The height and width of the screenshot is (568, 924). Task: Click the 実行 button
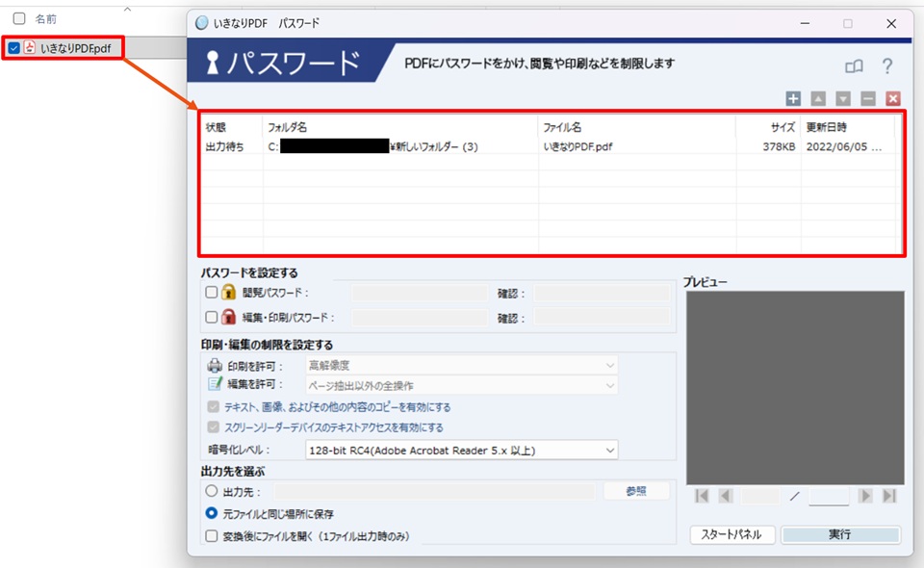pos(840,534)
